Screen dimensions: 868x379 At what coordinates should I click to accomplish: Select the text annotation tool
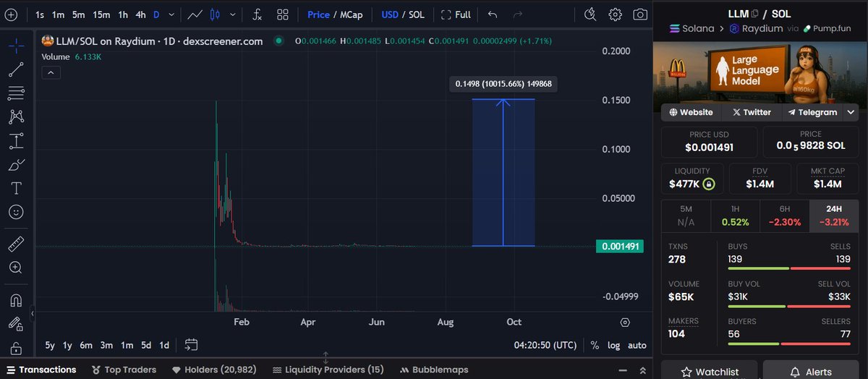(x=16, y=188)
